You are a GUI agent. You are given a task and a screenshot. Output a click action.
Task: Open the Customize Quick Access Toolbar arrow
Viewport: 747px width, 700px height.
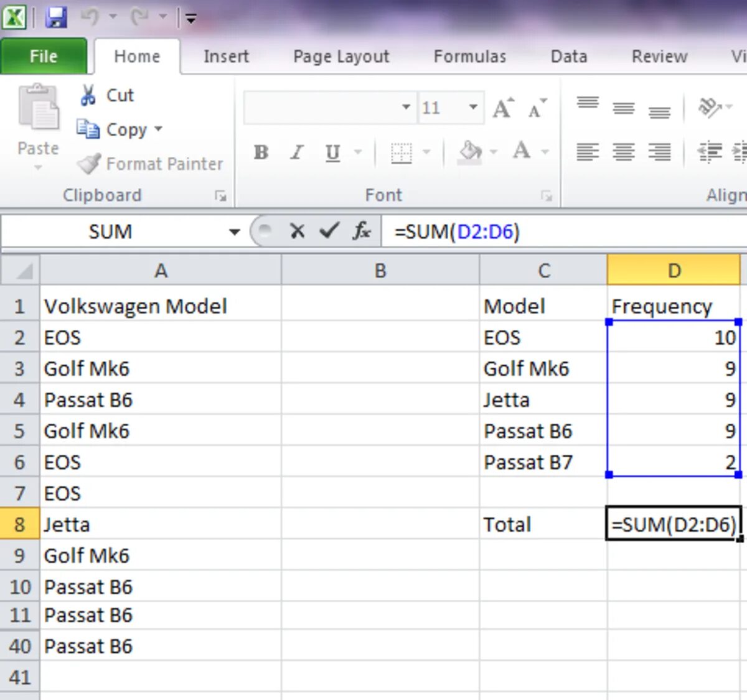tap(191, 19)
